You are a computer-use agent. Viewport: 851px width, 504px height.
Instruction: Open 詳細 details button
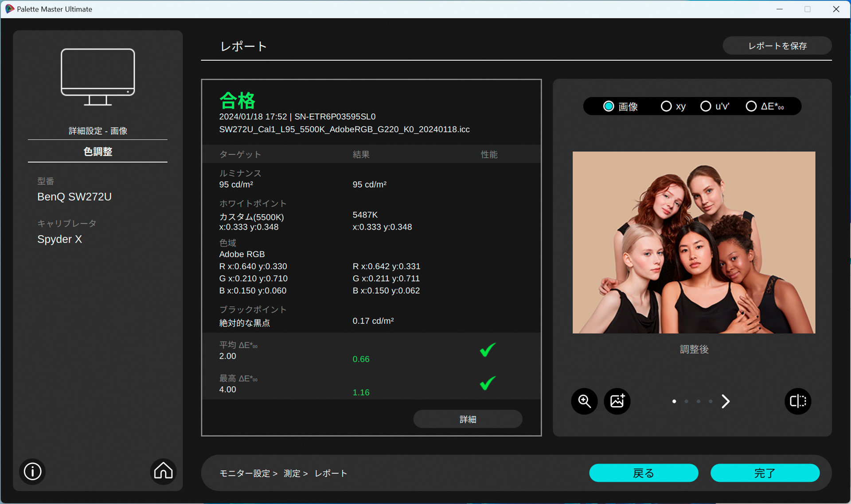point(468,419)
